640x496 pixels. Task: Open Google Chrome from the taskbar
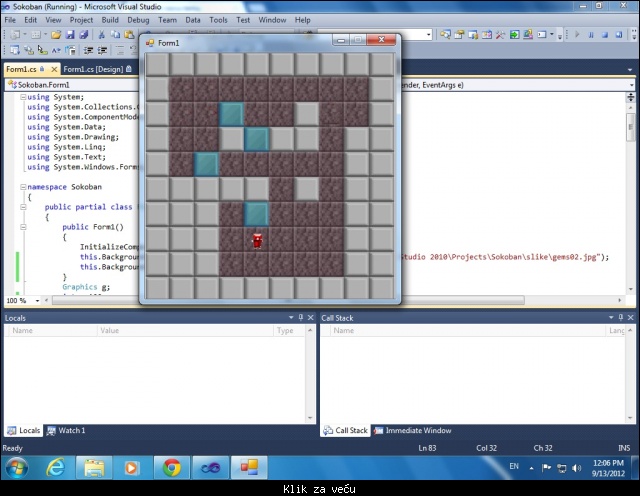[x=171, y=468]
